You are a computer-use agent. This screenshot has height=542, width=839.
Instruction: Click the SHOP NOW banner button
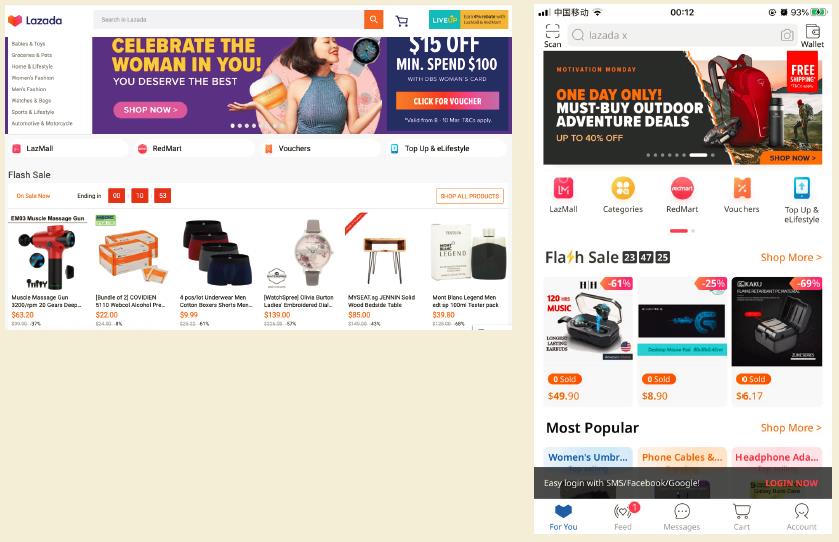pyautogui.click(x=150, y=110)
